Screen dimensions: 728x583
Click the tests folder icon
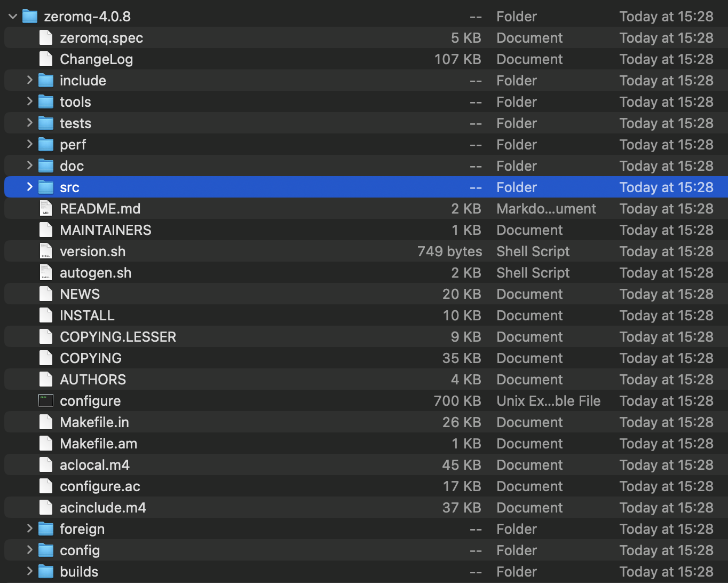[x=46, y=123]
